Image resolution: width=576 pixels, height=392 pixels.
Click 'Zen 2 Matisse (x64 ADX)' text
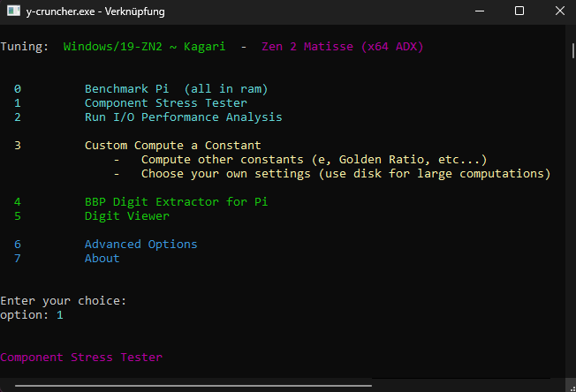pyautogui.click(x=343, y=47)
